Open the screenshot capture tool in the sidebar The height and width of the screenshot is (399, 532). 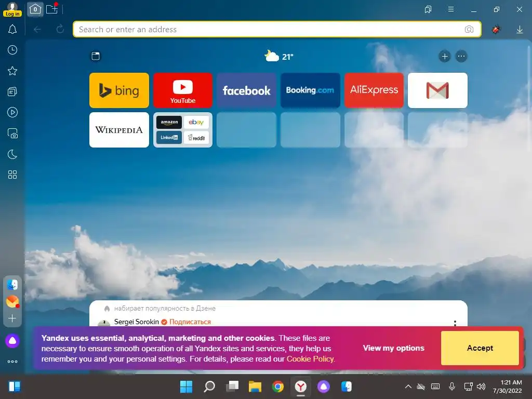coord(12,134)
